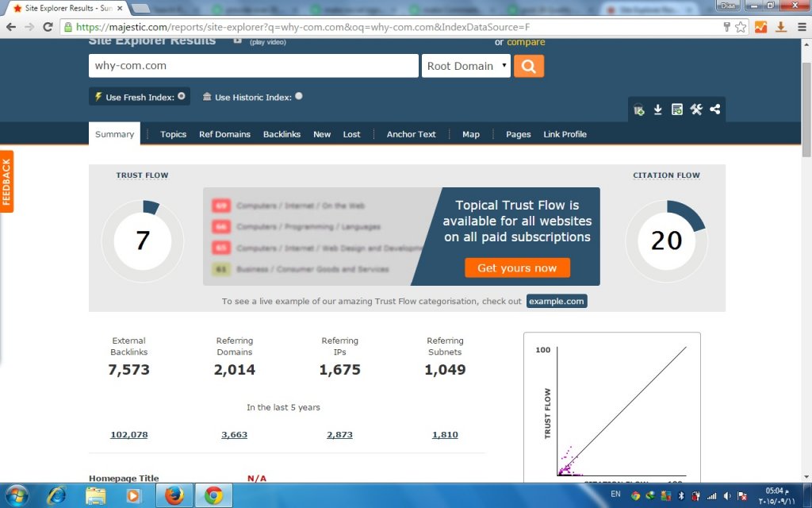The height and width of the screenshot is (508, 812).
Task: Switch to Anchor Text tab
Action: point(412,133)
